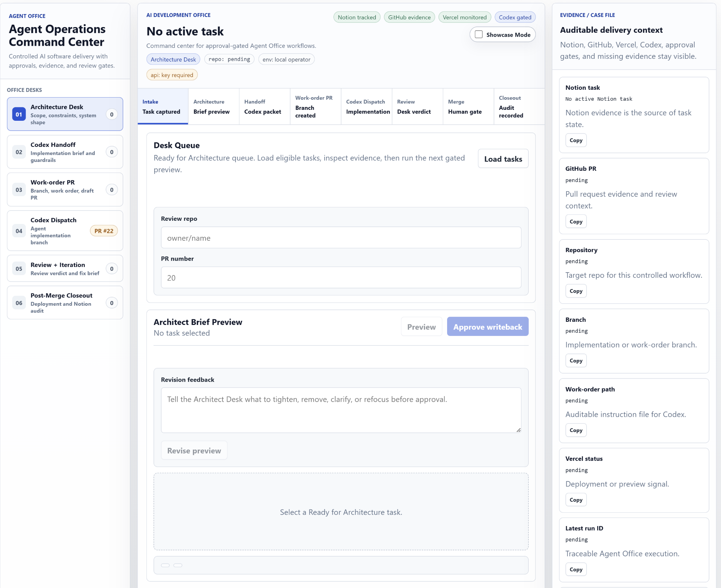Click Review + Iteration count badge

[112, 268]
